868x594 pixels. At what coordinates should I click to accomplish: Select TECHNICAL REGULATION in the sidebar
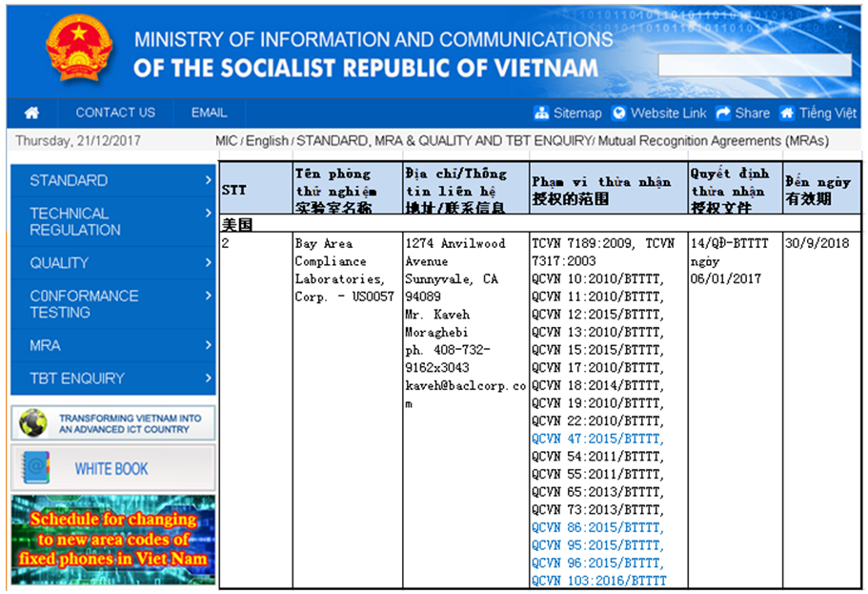pos(113,221)
